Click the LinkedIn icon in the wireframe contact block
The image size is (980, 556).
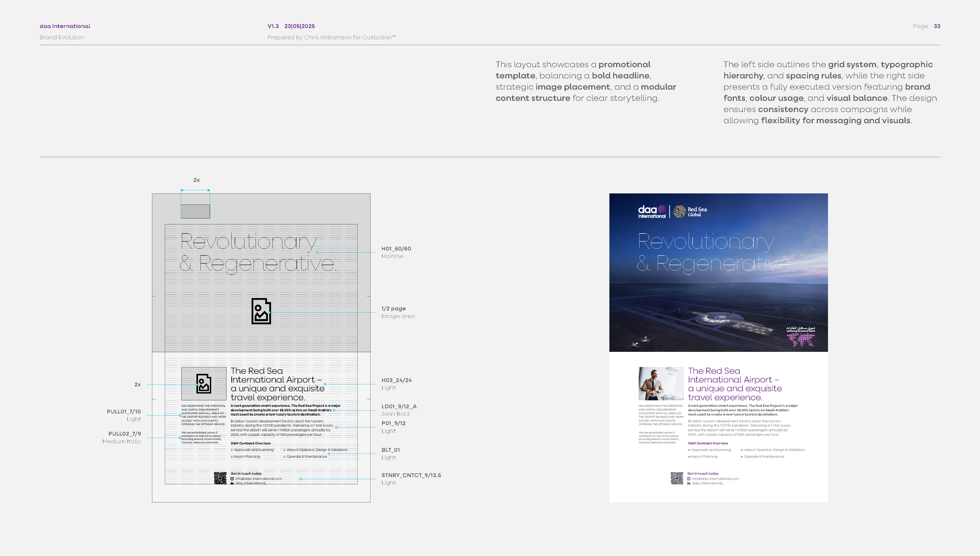click(232, 484)
